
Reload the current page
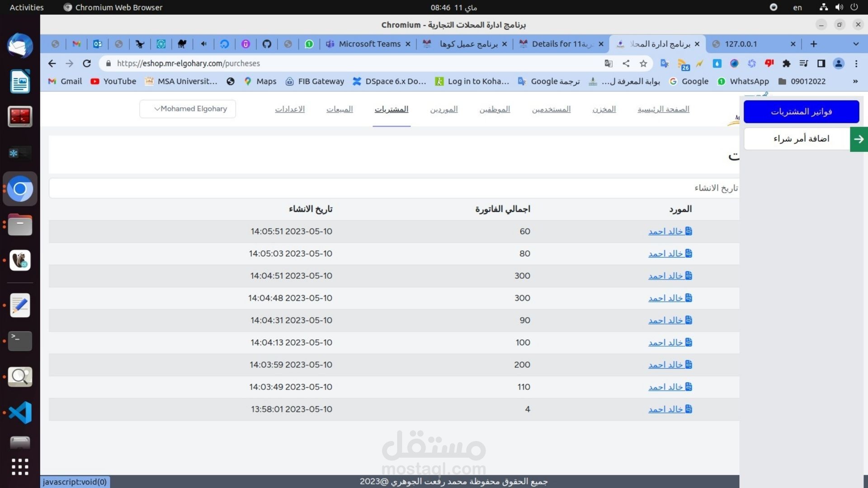(x=87, y=64)
